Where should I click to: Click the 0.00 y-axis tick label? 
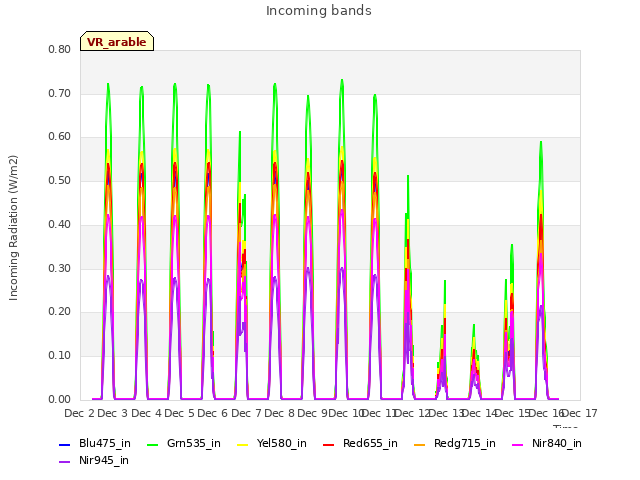pyautogui.click(x=60, y=400)
